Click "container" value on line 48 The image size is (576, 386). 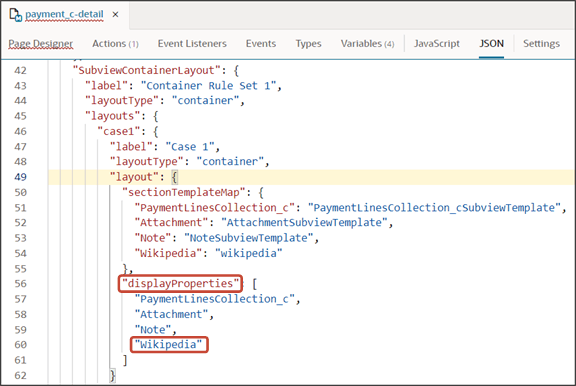[x=230, y=161]
